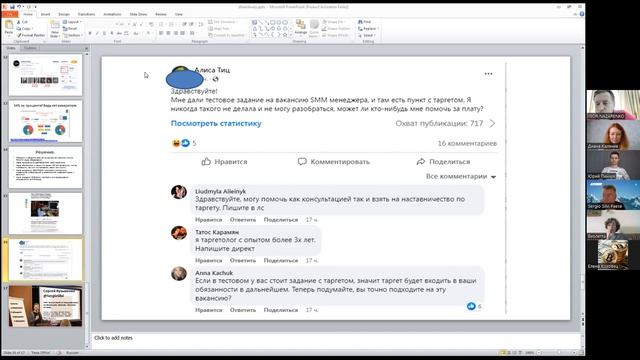Toggle Bold formatting
This screenshot has height=360, width=640.
[x=90, y=33]
